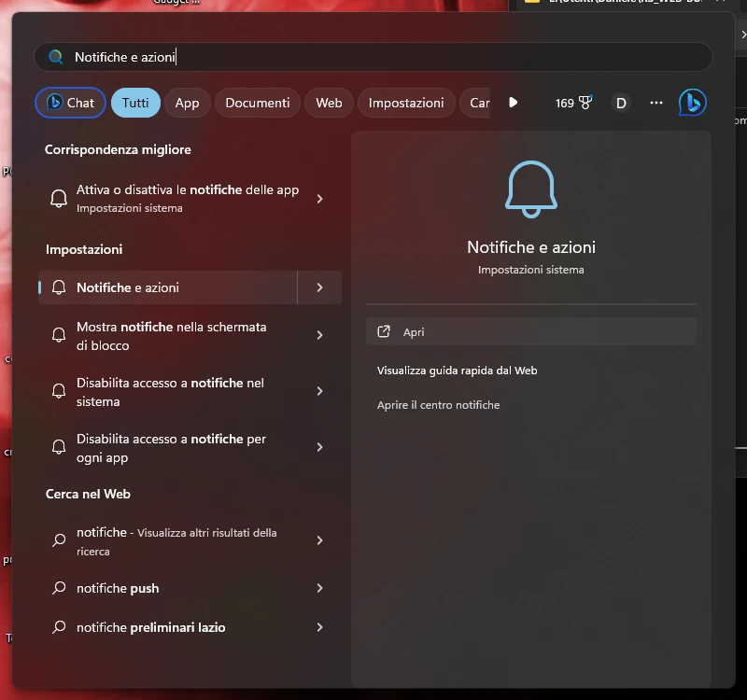This screenshot has height=700, width=747.
Task: Click the magnifier icon in the search bar
Action: (x=56, y=57)
